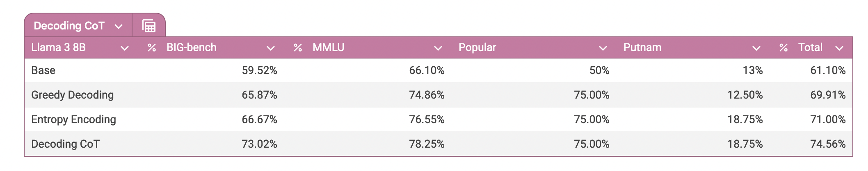Select the Base row label cell

(43, 70)
